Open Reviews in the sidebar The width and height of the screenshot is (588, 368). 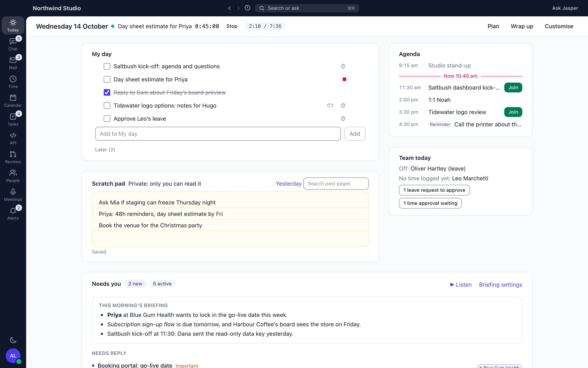pyautogui.click(x=13, y=157)
